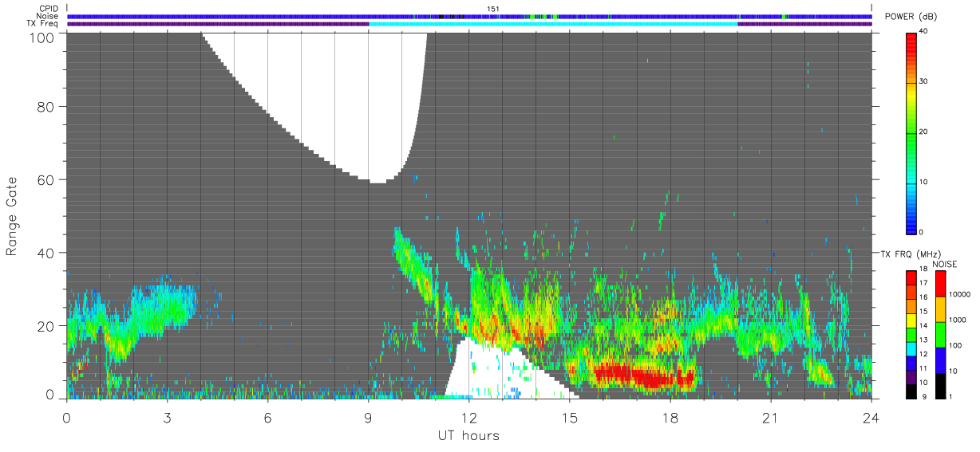Image resolution: width=980 pixels, height=452 pixels.
Task: Click the '100' label in the NOISE legend
Action: click(x=954, y=345)
